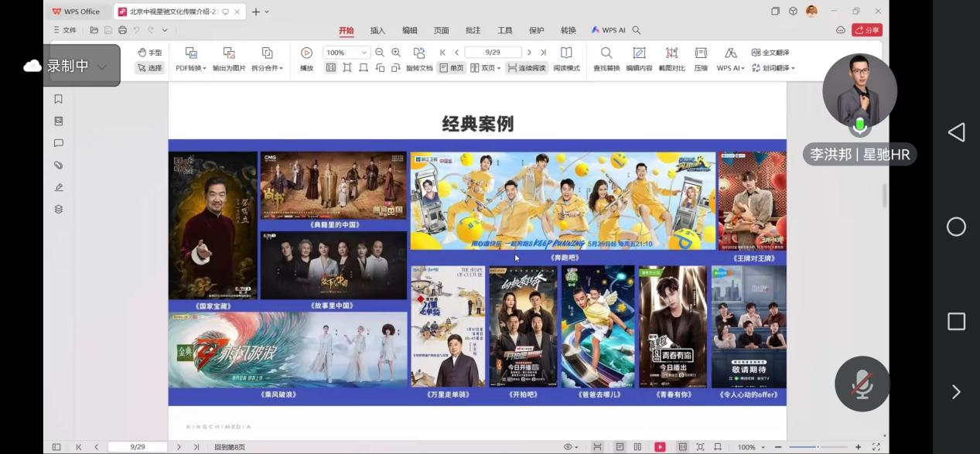This screenshot has height=454, width=980.
Task: Click 旋转文档 rotate document
Action: point(419,60)
